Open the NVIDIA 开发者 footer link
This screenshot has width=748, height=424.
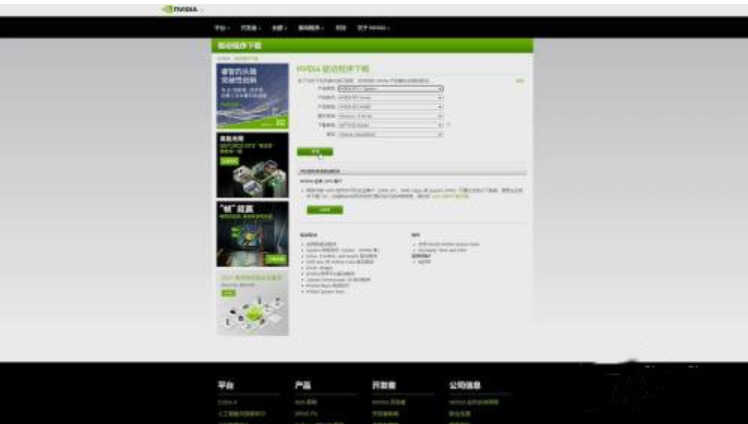(389, 403)
